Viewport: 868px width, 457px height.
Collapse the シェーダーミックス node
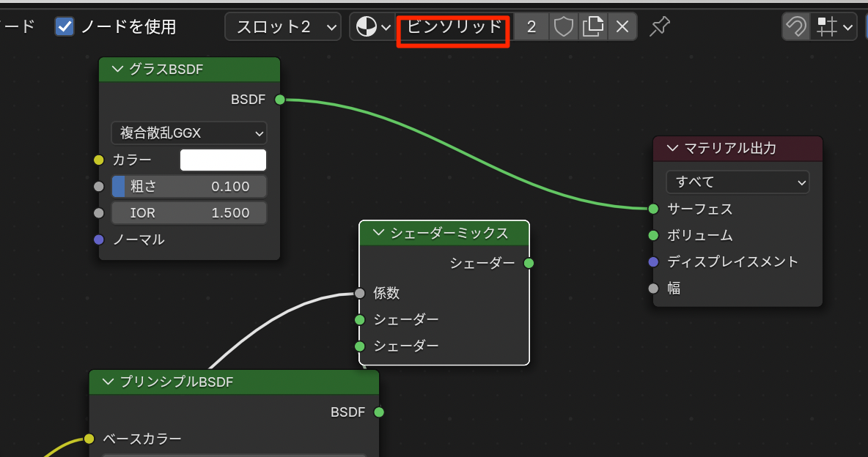[x=378, y=233]
